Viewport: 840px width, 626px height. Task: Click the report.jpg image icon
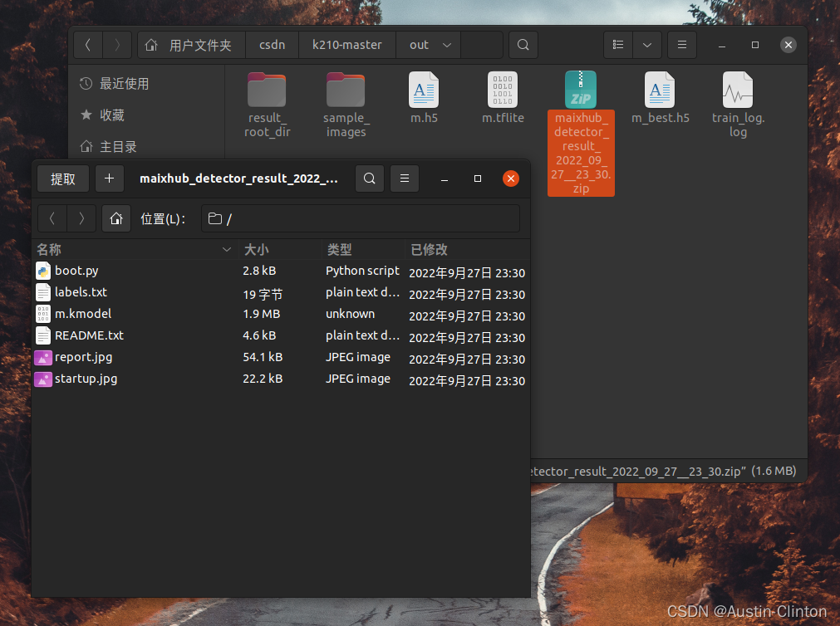point(43,357)
